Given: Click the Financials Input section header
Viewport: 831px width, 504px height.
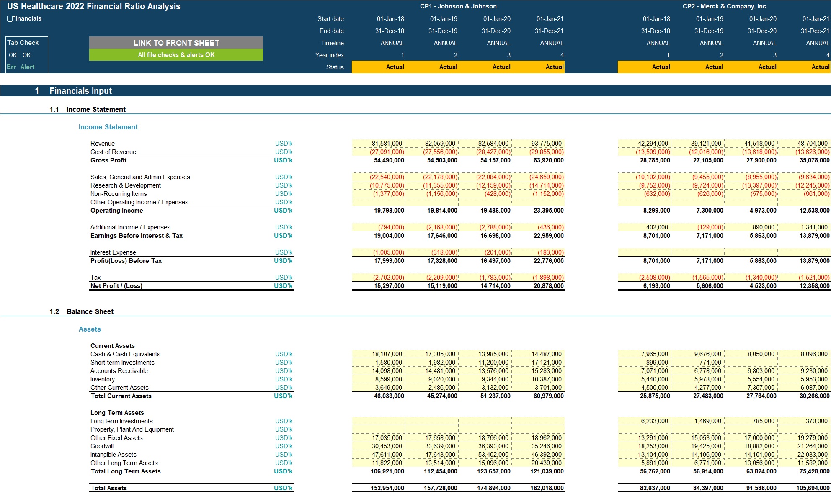Looking at the screenshot, I should pos(415,91).
